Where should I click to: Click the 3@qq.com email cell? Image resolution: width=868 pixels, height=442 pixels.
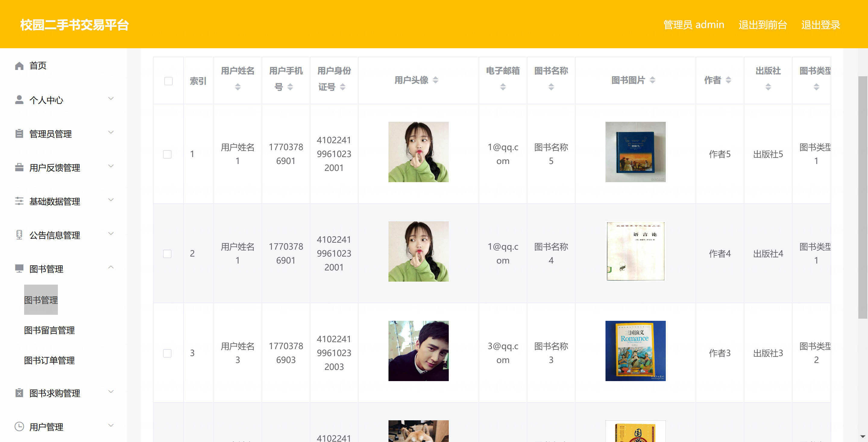[x=503, y=353]
